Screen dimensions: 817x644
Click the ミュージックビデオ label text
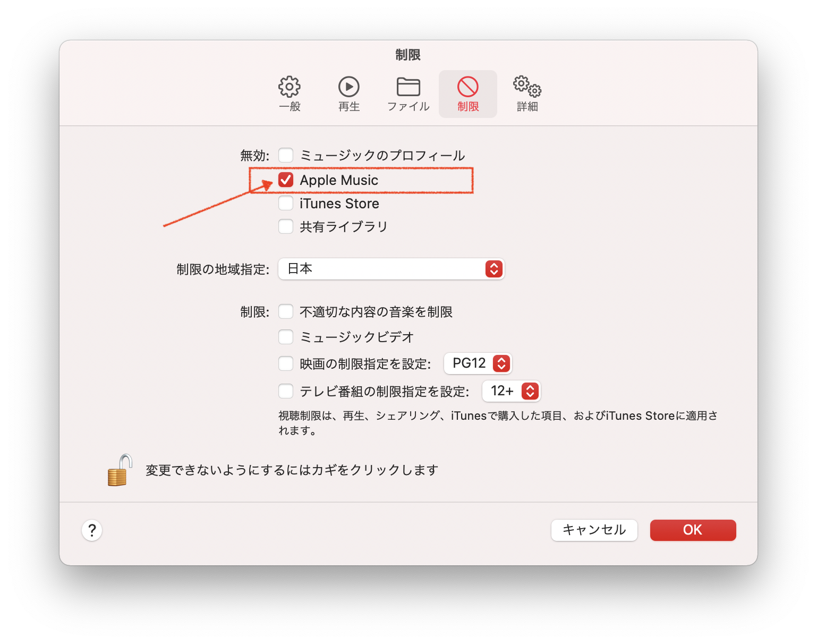(x=357, y=337)
